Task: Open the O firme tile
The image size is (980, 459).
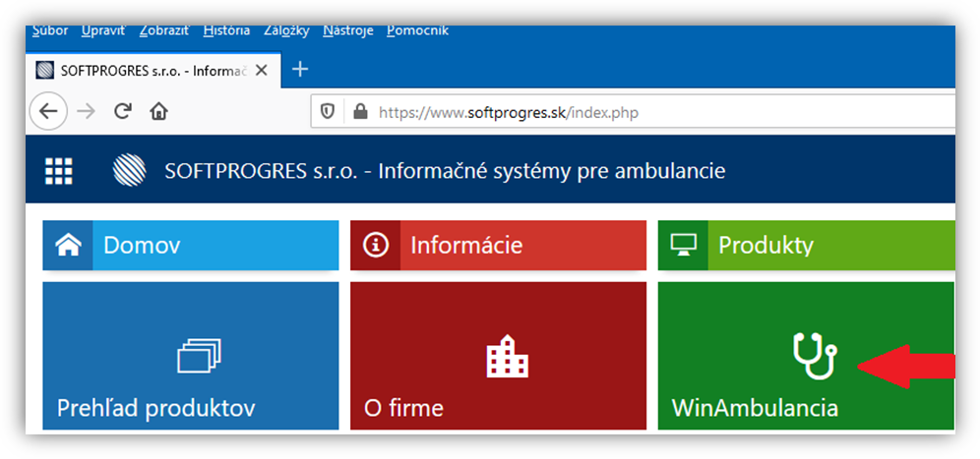Action: [498, 356]
